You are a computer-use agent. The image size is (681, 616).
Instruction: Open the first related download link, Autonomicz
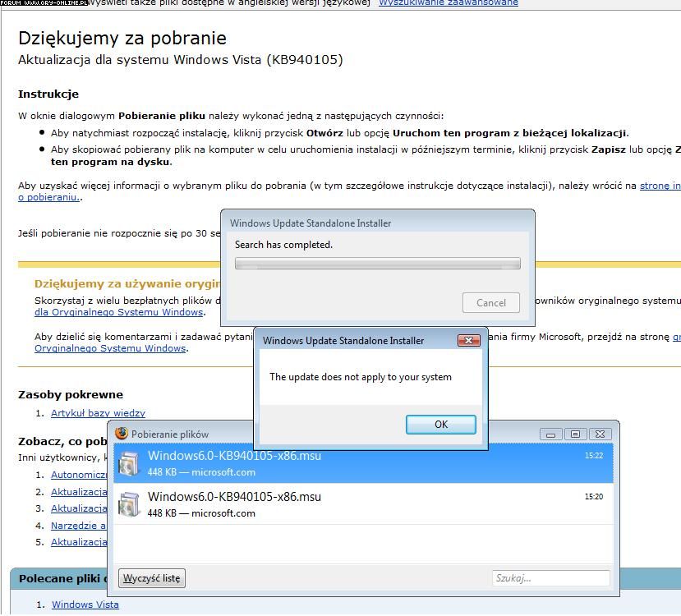click(x=79, y=475)
